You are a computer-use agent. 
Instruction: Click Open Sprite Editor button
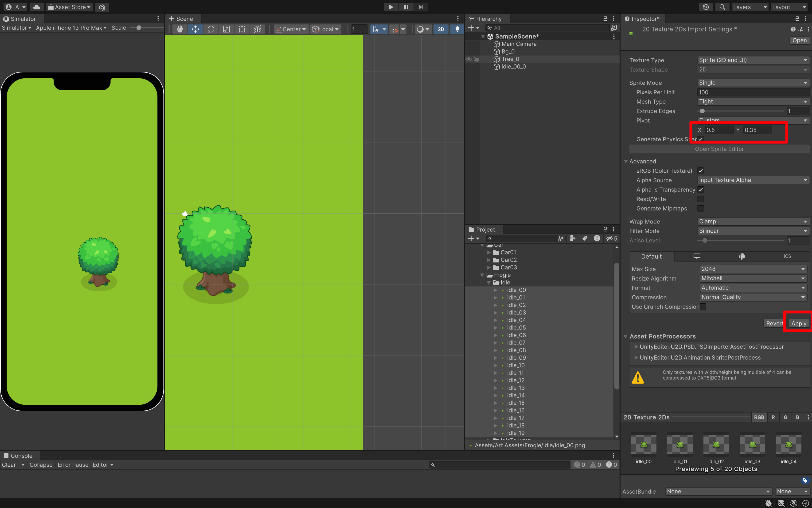point(719,149)
